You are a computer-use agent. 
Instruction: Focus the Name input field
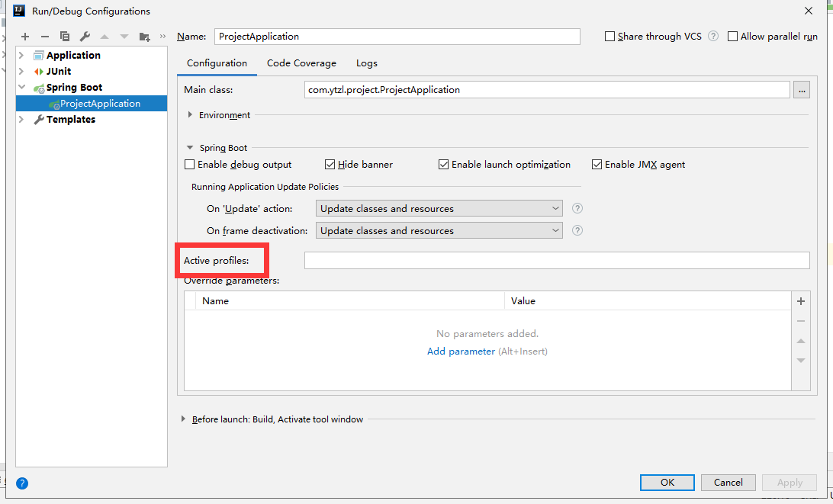click(x=397, y=36)
